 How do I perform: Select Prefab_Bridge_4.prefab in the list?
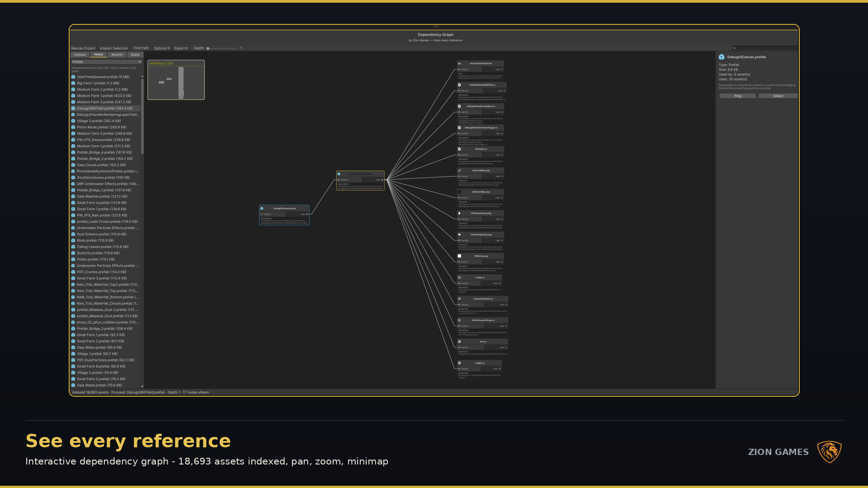[x=105, y=152]
